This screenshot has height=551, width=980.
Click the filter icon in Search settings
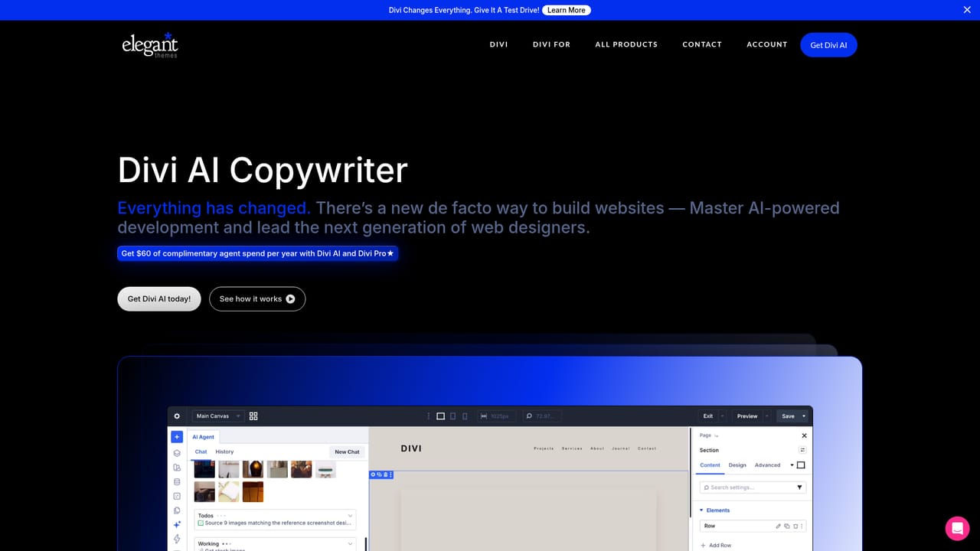[799, 487]
